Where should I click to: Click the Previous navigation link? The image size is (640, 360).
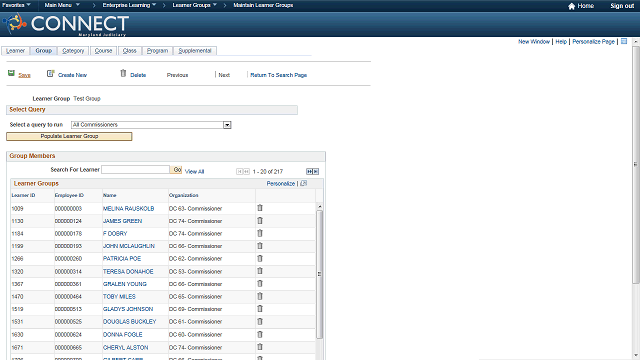[x=177, y=75]
